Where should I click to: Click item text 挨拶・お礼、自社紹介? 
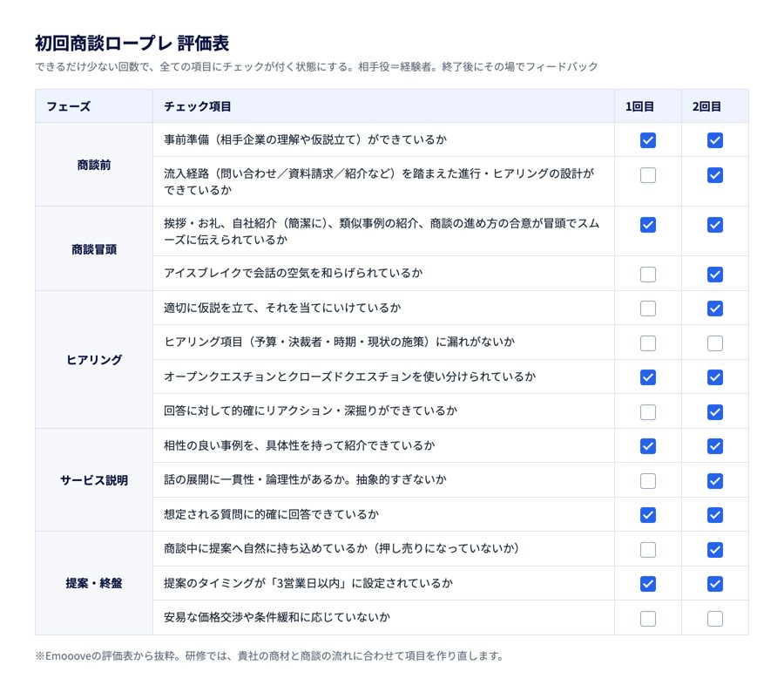pos(382,231)
